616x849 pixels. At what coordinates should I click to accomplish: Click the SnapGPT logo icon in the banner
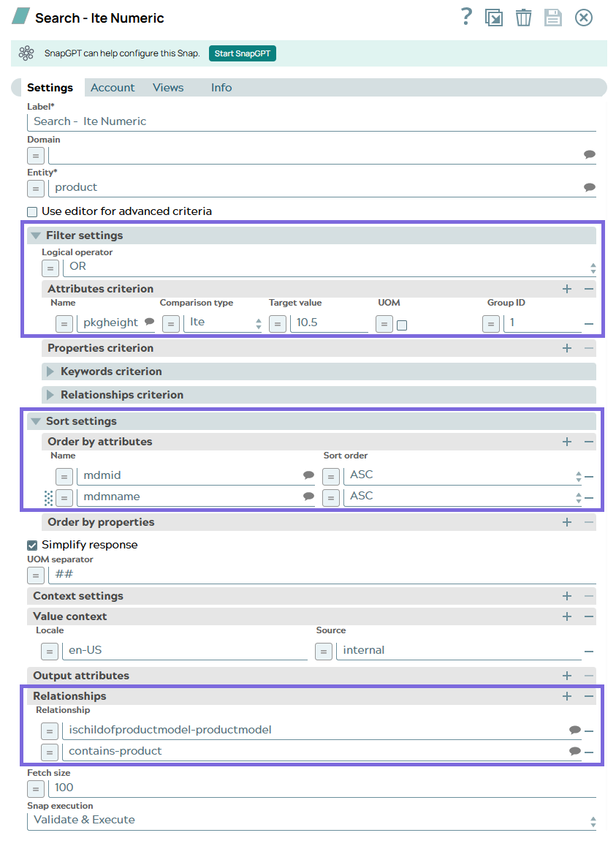pos(26,53)
